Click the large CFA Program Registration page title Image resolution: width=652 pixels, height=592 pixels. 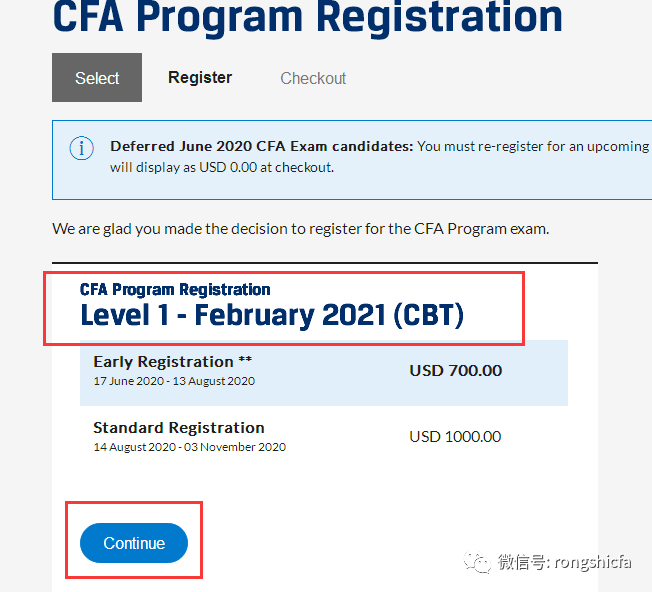(307, 17)
